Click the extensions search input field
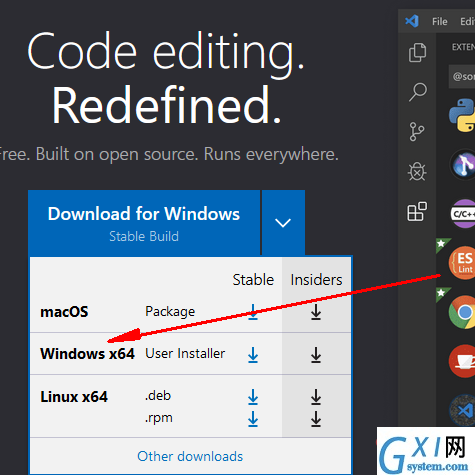This screenshot has width=475, height=475. coord(462,77)
